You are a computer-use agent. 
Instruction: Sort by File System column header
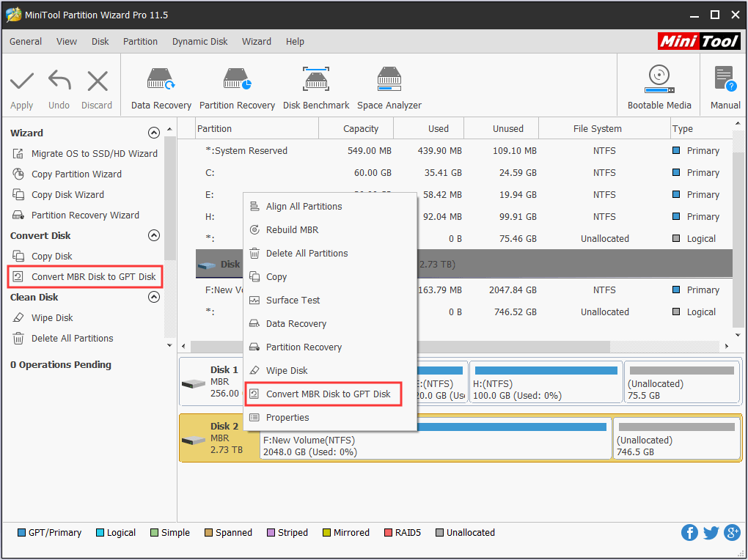point(604,129)
